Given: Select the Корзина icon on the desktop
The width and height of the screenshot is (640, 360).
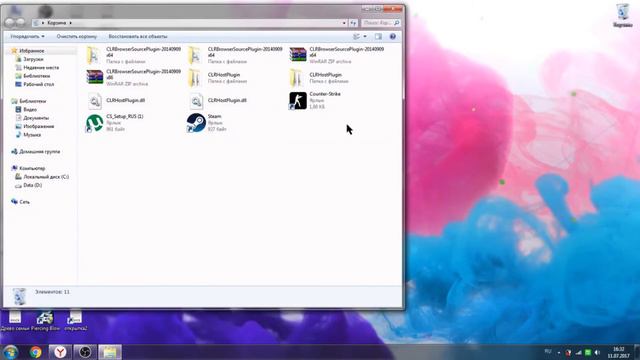Looking at the screenshot, I should [622, 16].
